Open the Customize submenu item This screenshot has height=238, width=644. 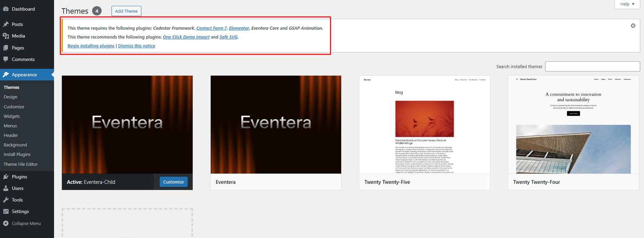tap(14, 107)
